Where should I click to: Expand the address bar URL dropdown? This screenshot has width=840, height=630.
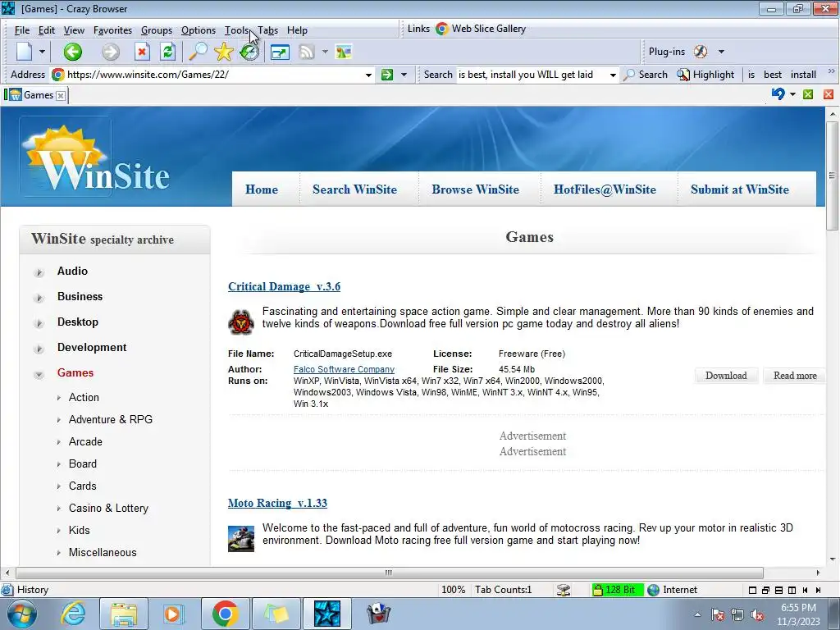(x=368, y=75)
